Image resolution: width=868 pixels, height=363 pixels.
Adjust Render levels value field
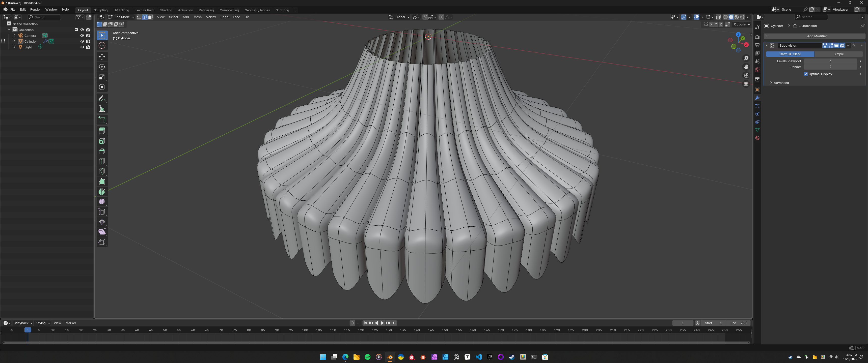pyautogui.click(x=830, y=67)
